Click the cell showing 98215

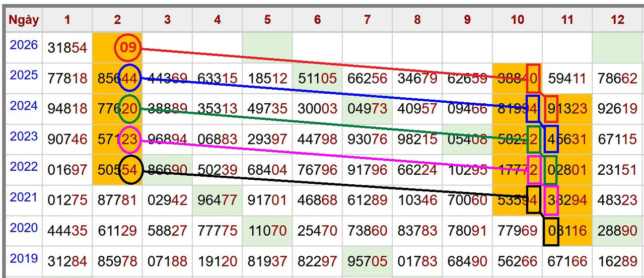click(417, 140)
